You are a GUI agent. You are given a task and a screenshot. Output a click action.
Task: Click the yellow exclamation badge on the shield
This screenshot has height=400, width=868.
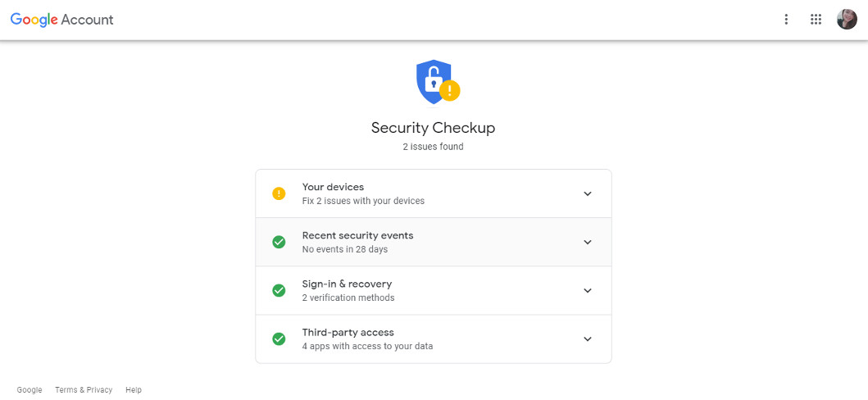coord(449,91)
